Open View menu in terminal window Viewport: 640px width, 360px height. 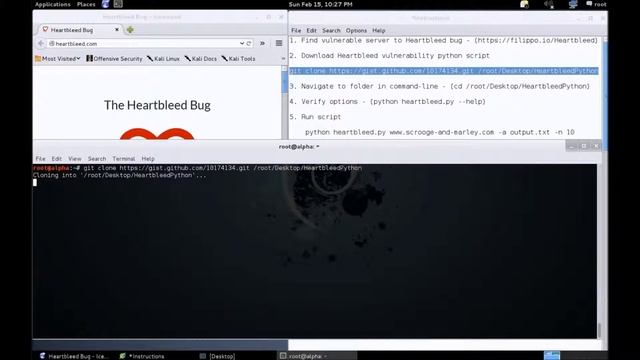(x=75, y=158)
